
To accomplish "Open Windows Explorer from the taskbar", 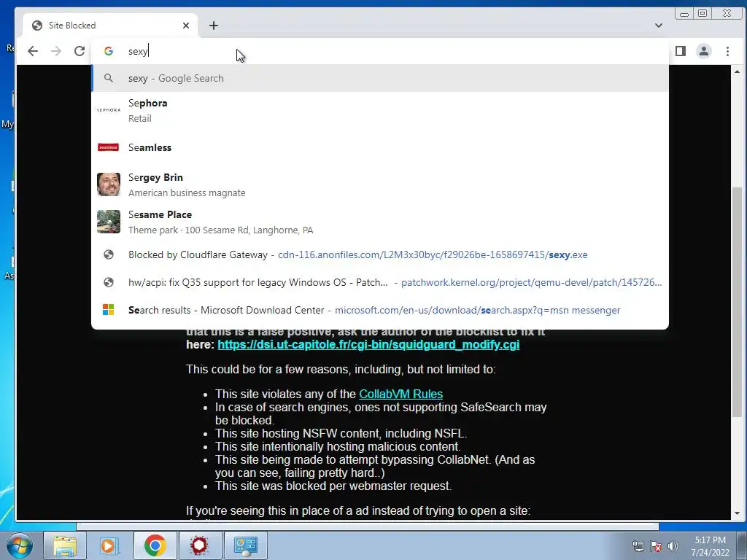I will click(x=65, y=545).
